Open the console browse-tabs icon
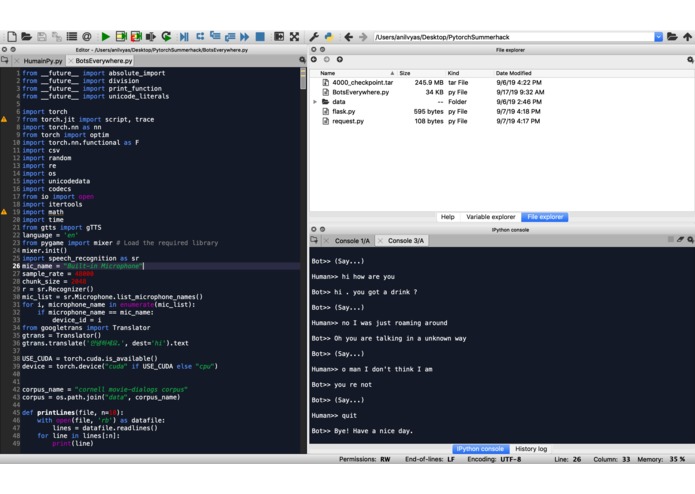 (314, 240)
